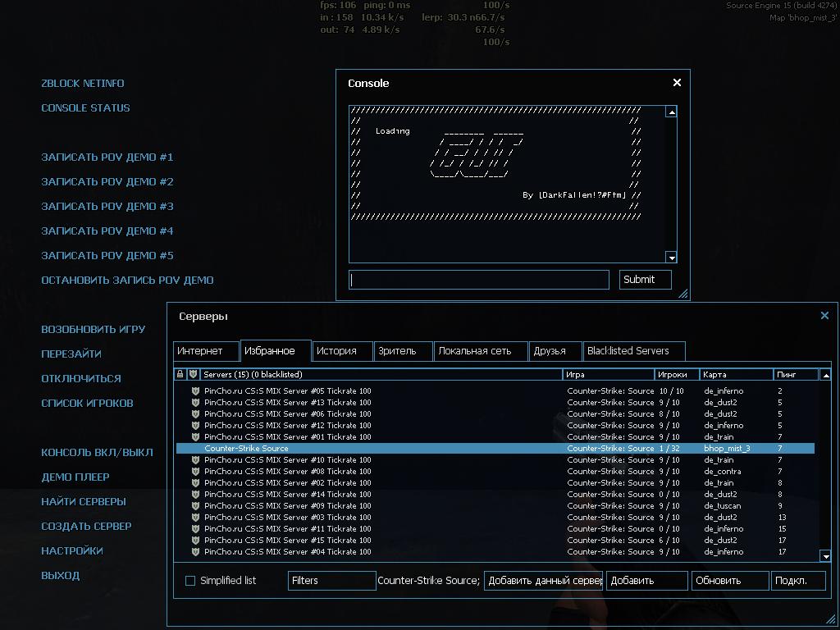
Task: Enable the Simplified list checkbox
Action: [190, 581]
